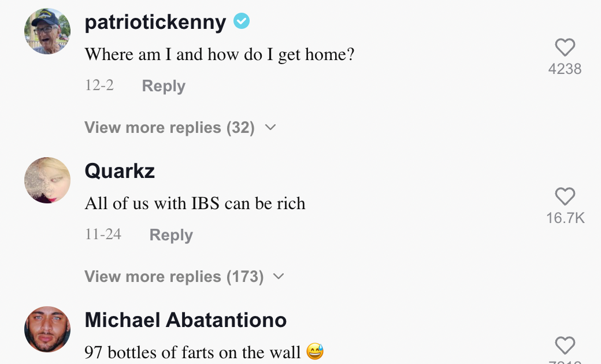
Task: Click Michael Abatantiono's profile photo
Action: [x=47, y=329]
